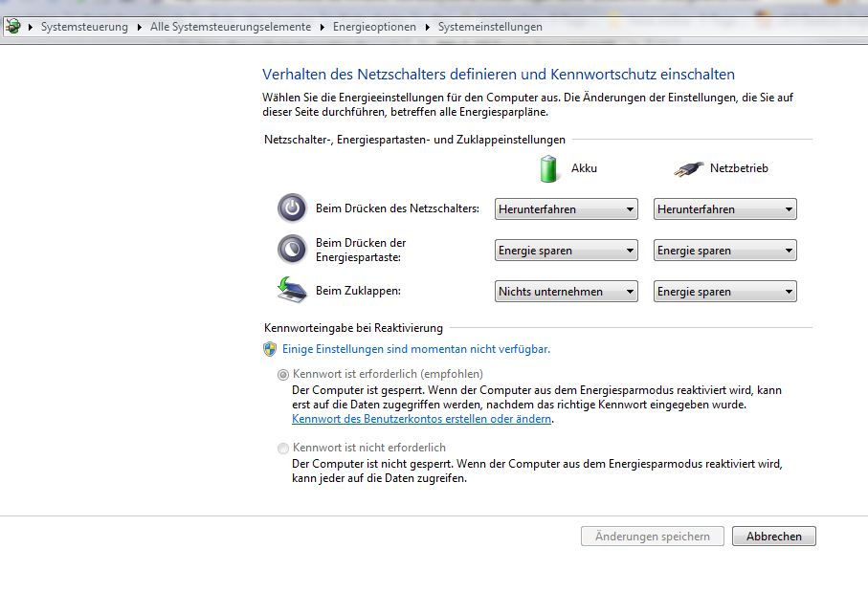The height and width of the screenshot is (592, 868).
Task: Click the Control Panel icon in address bar
Action: click(x=13, y=26)
